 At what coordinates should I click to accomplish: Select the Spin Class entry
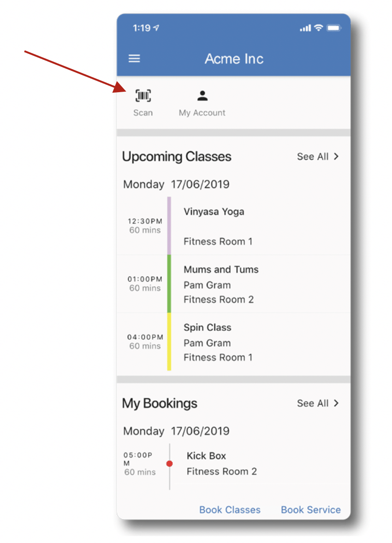pyautogui.click(x=234, y=342)
